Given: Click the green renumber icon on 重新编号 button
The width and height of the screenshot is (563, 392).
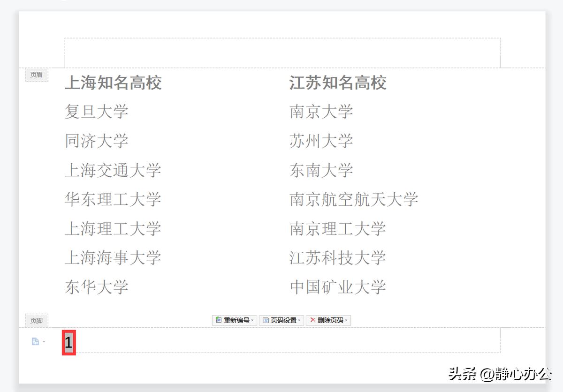Looking at the screenshot, I should coord(218,320).
